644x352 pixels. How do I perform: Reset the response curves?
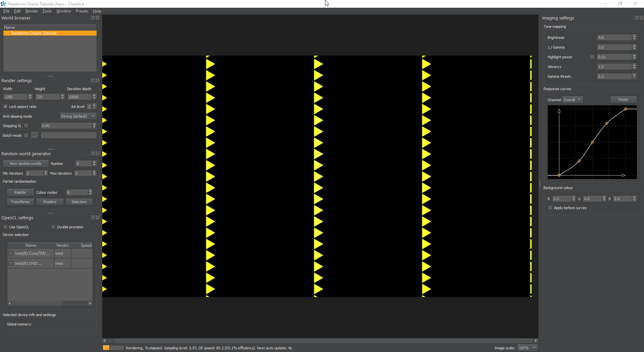pos(623,100)
